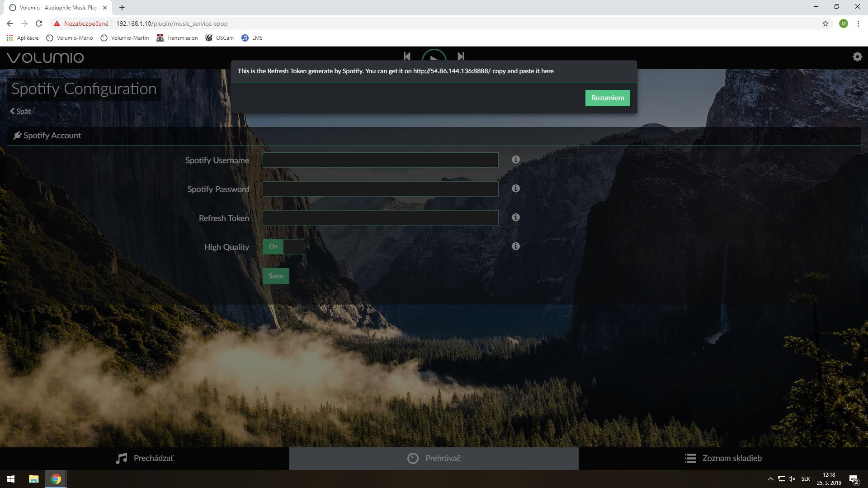The image size is (868, 488).
Task: Open Volumio settings gear icon
Action: [857, 57]
